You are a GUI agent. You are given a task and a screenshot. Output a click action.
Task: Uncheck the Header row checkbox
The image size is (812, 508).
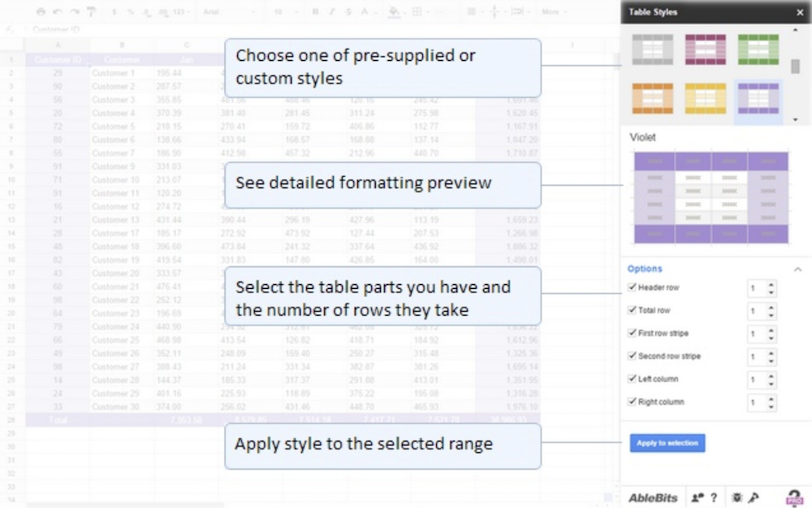[633, 287]
